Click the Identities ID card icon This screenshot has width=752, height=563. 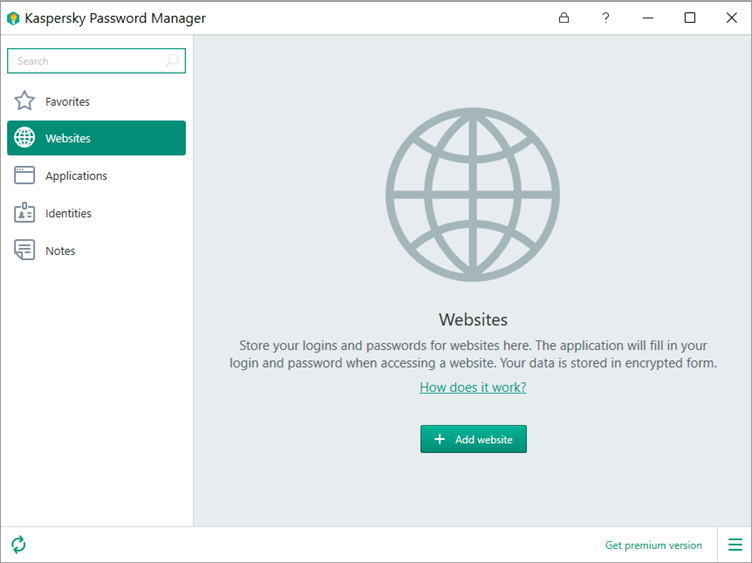(x=25, y=213)
